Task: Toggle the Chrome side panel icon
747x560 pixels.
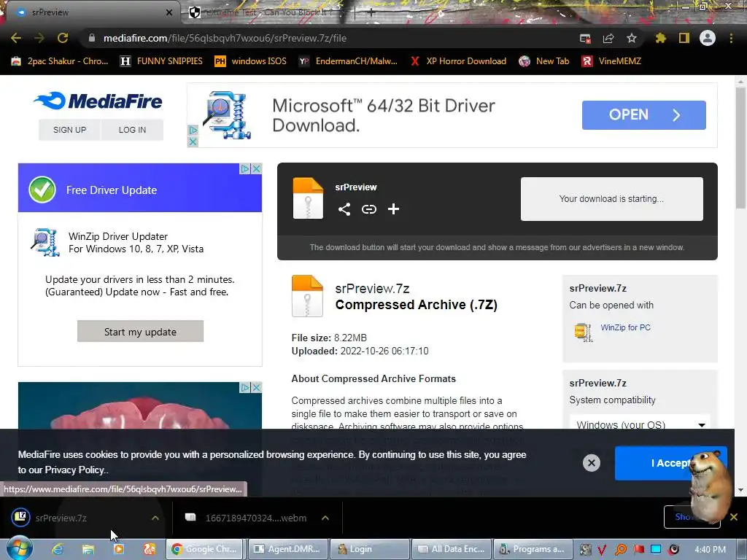Action: [x=684, y=38]
